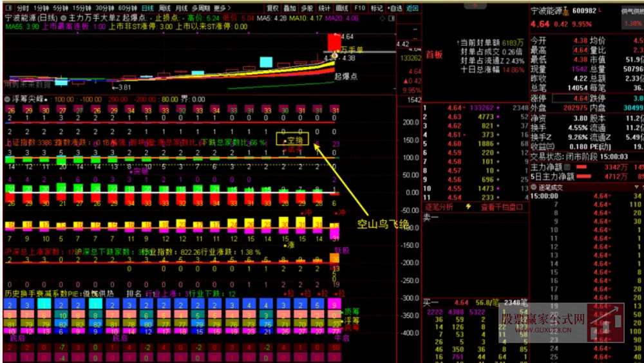644x363 pixels.
Task: Toggle the +自选 watchlist button
Action: (x=395, y=8)
